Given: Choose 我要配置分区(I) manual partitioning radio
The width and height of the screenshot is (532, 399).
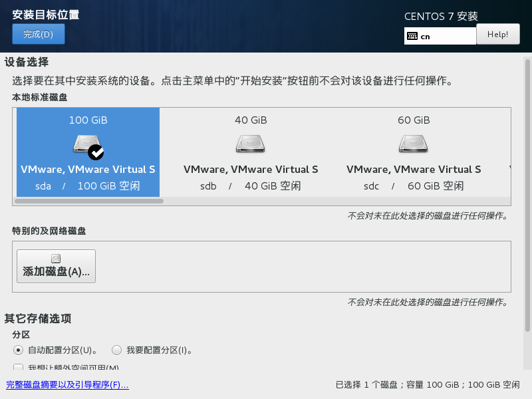Looking at the screenshot, I should [117, 350].
